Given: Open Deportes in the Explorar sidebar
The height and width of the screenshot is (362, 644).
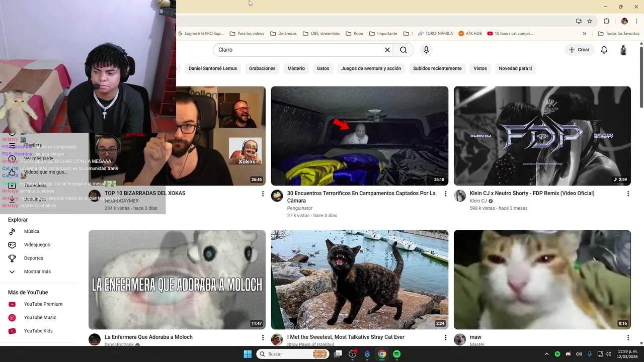Looking at the screenshot, I should click(38, 258).
